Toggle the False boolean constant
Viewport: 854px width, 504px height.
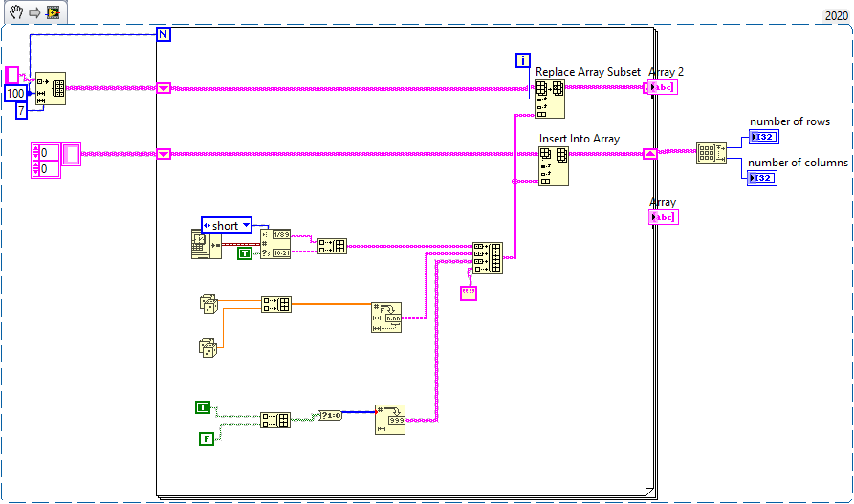click(x=207, y=438)
